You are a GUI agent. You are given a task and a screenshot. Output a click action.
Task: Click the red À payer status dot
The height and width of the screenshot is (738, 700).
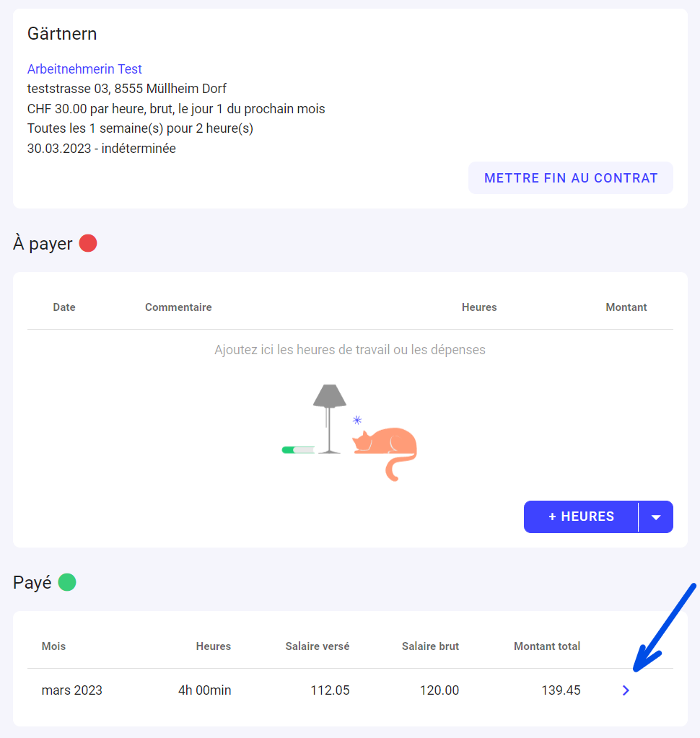click(x=88, y=244)
